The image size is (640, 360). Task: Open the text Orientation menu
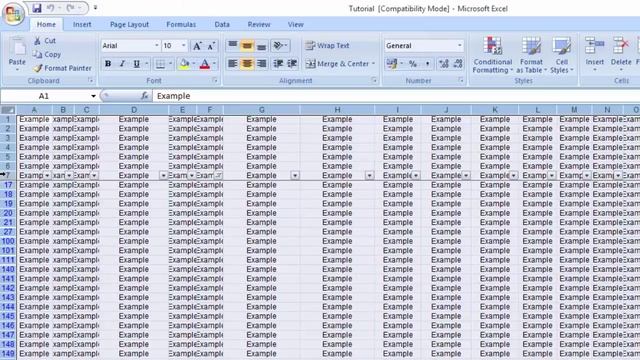point(280,45)
